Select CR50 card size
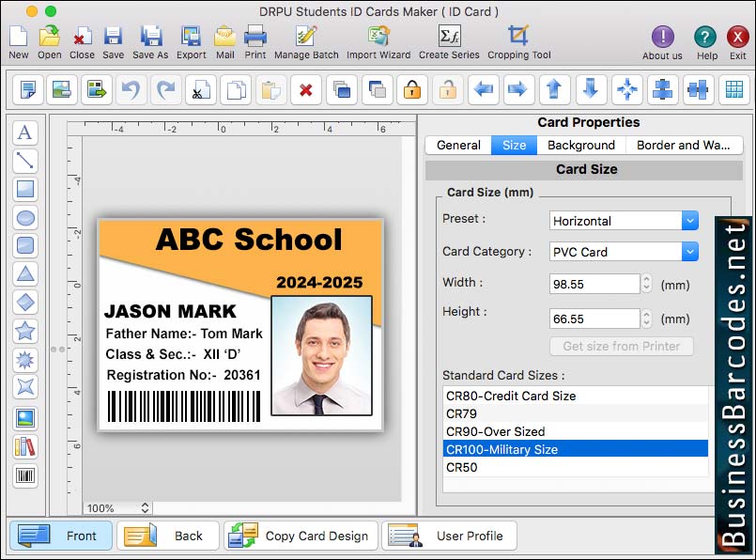The height and width of the screenshot is (560, 756). coord(575,467)
